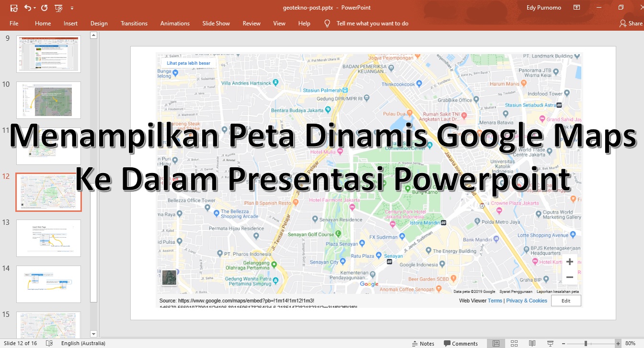The image size is (644, 348).
Task: Select slide 13 thumbnail
Action: point(48,238)
